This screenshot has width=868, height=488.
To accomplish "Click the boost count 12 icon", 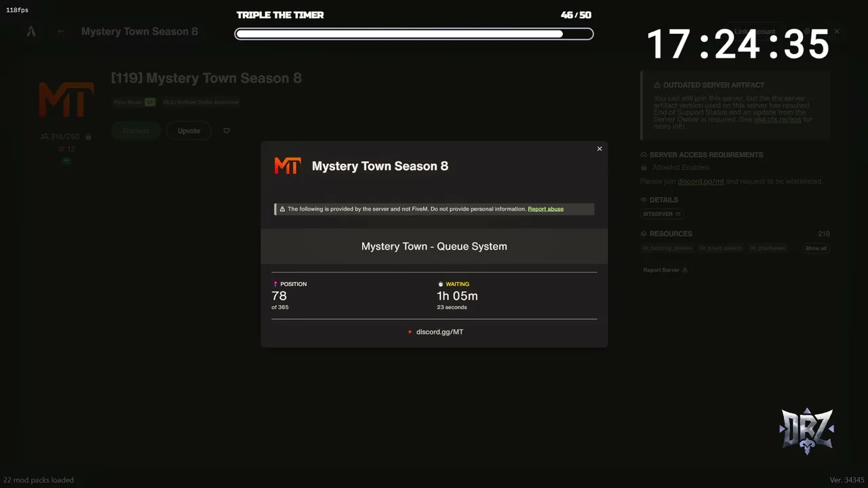I will [x=61, y=149].
